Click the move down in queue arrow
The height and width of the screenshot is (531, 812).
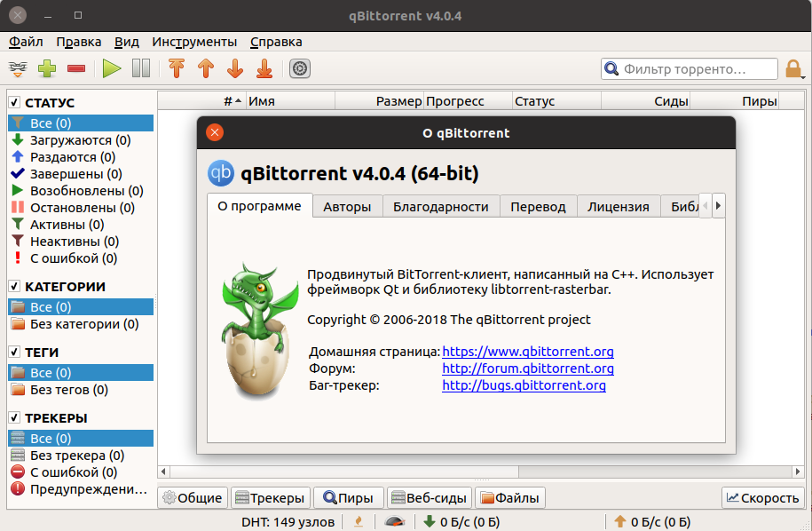pos(235,68)
